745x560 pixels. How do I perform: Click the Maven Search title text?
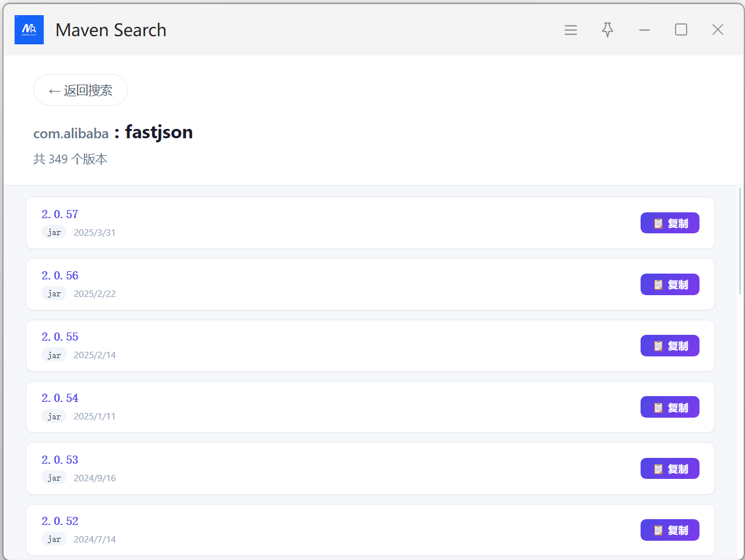tap(111, 30)
